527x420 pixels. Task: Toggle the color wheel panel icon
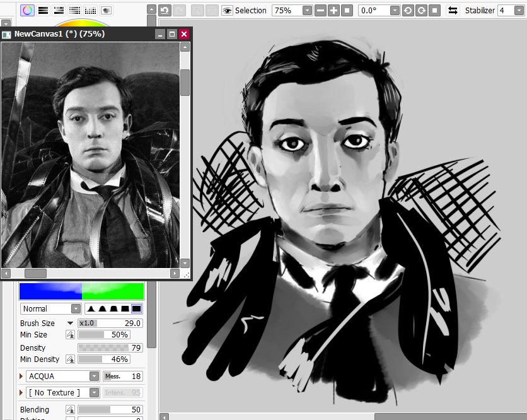point(27,11)
